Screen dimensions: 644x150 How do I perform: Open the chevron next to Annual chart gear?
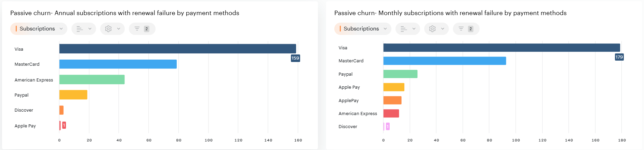(x=119, y=29)
